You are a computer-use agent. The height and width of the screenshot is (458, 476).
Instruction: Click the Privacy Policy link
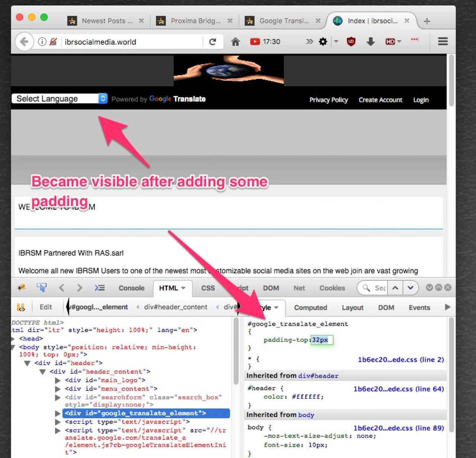tap(328, 100)
